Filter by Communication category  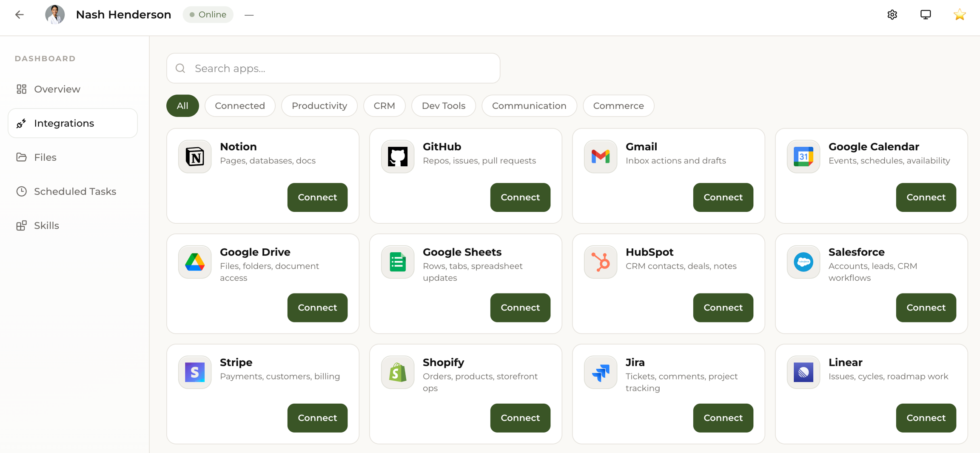pos(529,105)
